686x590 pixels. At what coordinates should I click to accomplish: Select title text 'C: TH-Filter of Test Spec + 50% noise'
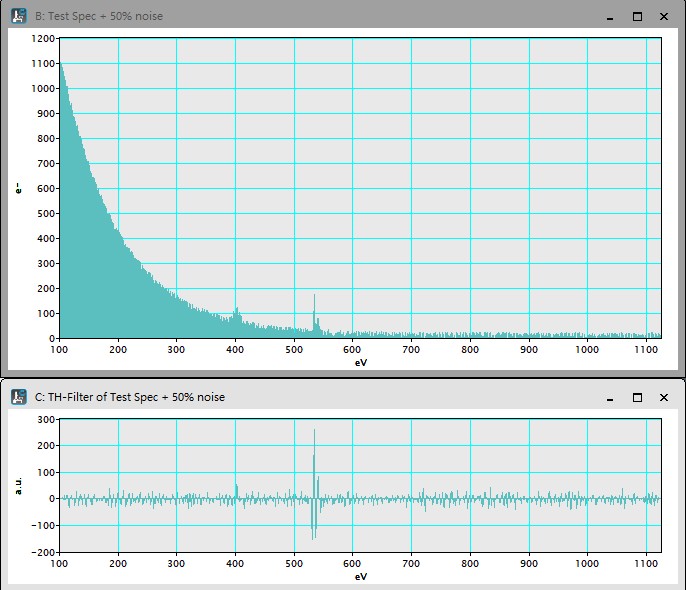(130, 397)
